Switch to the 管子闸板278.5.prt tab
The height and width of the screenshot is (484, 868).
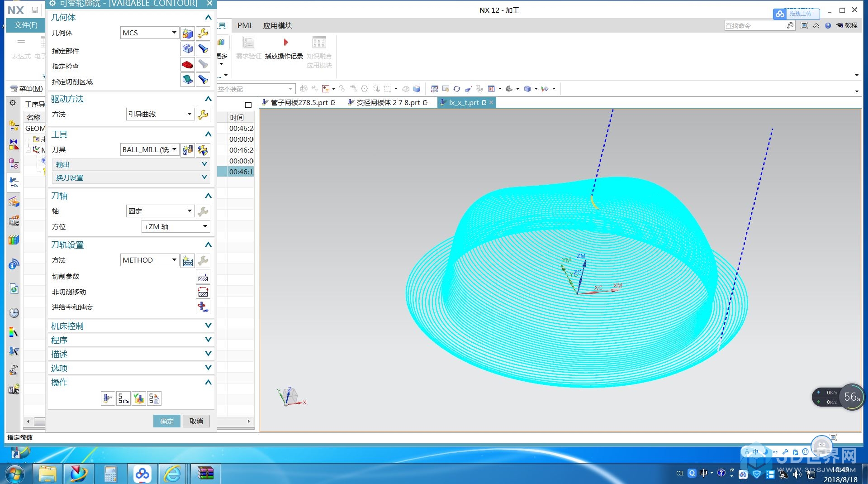[x=299, y=102]
